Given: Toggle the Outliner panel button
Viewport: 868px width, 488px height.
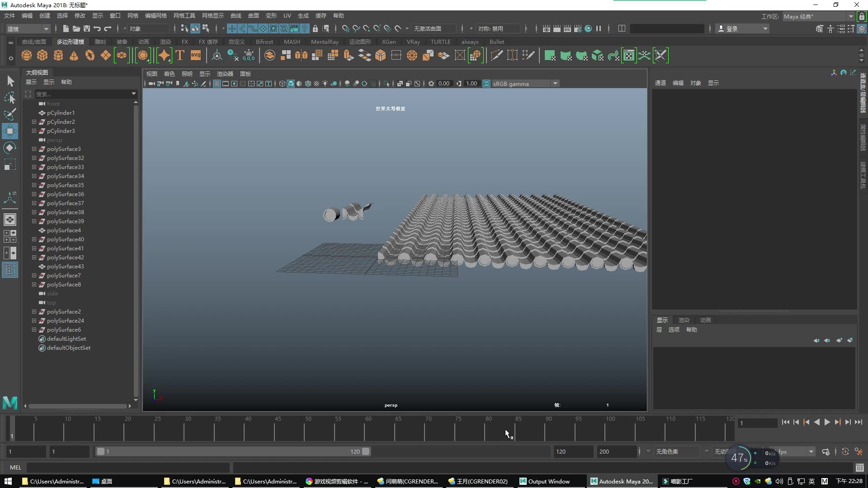Looking at the screenshot, I should [9, 270].
